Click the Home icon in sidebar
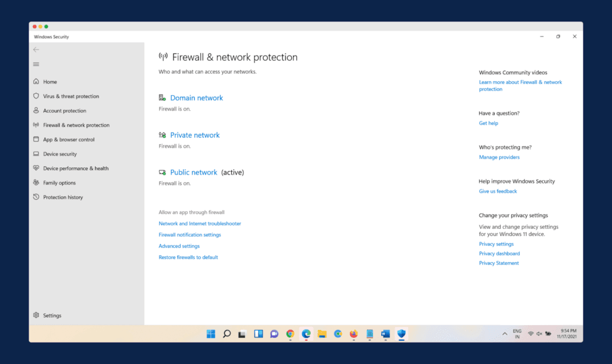This screenshot has width=612, height=364. [36, 82]
